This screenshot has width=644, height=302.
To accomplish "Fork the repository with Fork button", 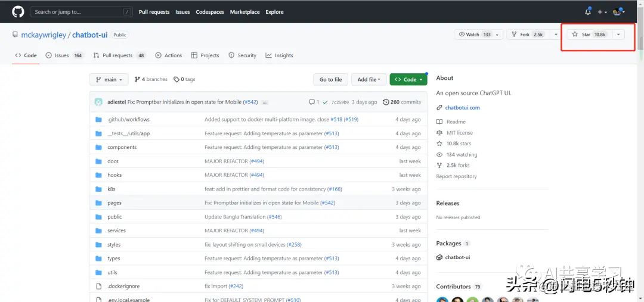I will [528, 35].
